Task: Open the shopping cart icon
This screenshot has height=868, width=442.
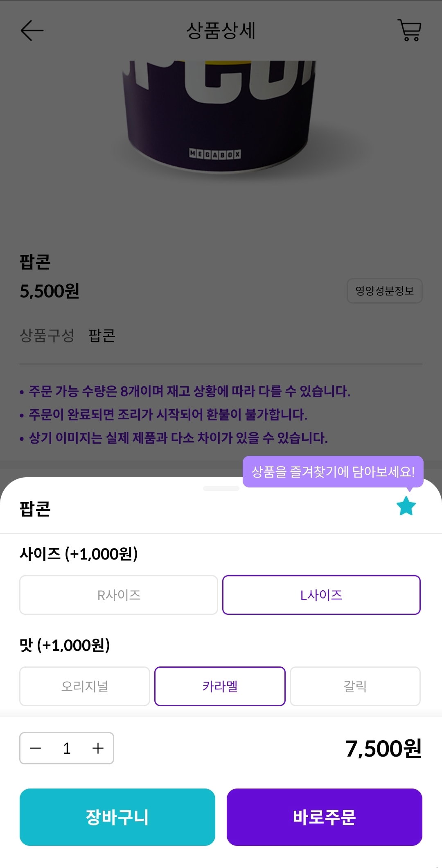Action: click(410, 30)
